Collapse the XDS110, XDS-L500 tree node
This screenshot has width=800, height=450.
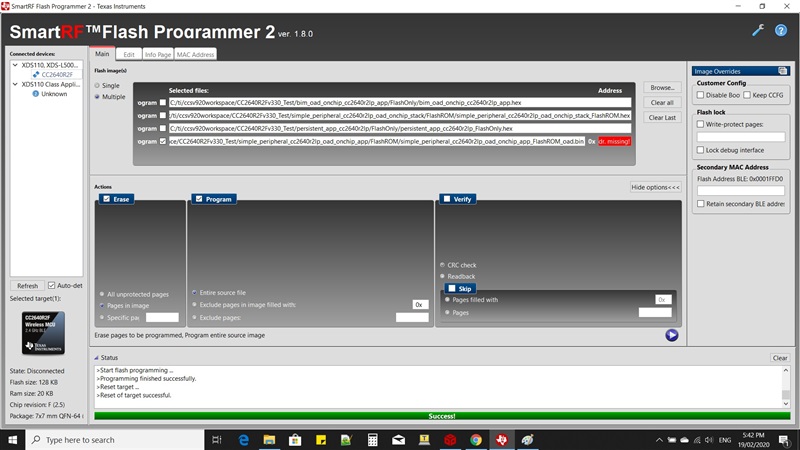[x=15, y=65]
